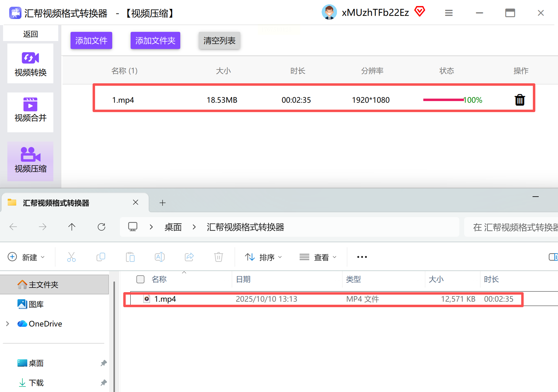This screenshot has height=392, width=558.
Task: Expand the OneDrive tree node
Action: (x=8, y=324)
